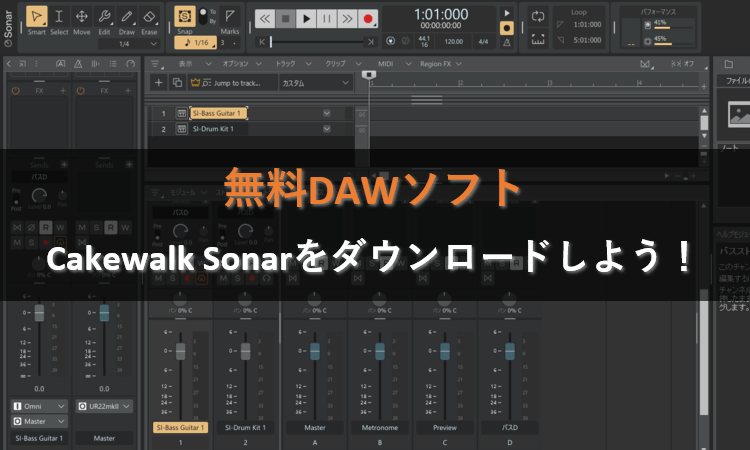Image resolution: width=750 pixels, height=450 pixels.
Task: Click the 44.1/16 sample rate display
Action: point(424,42)
